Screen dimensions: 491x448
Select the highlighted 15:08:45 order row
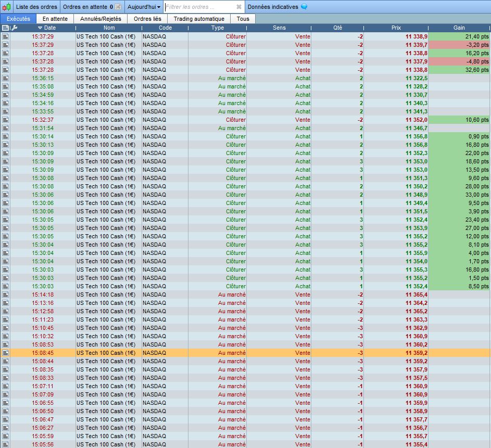tap(246, 353)
